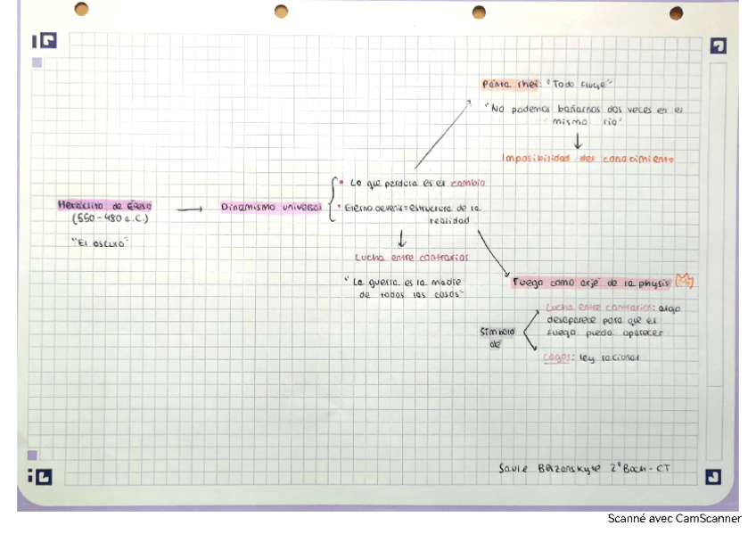The image size is (756, 534).
Task: Click red "Lucha entre contrarios" below the down arrow
Action: pyautogui.click(x=411, y=258)
